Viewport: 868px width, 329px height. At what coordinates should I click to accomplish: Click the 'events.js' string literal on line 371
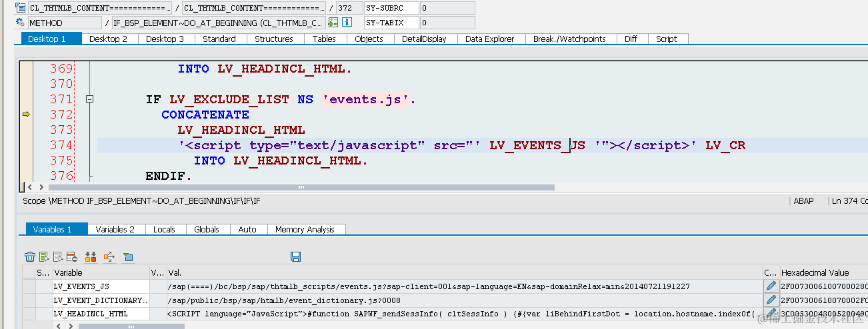point(366,100)
